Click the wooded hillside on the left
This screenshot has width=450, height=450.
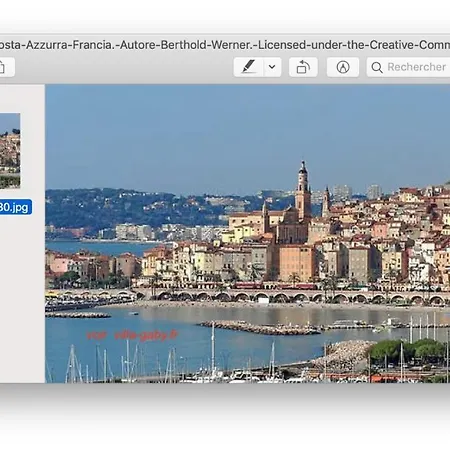pyautogui.click(x=110, y=208)
